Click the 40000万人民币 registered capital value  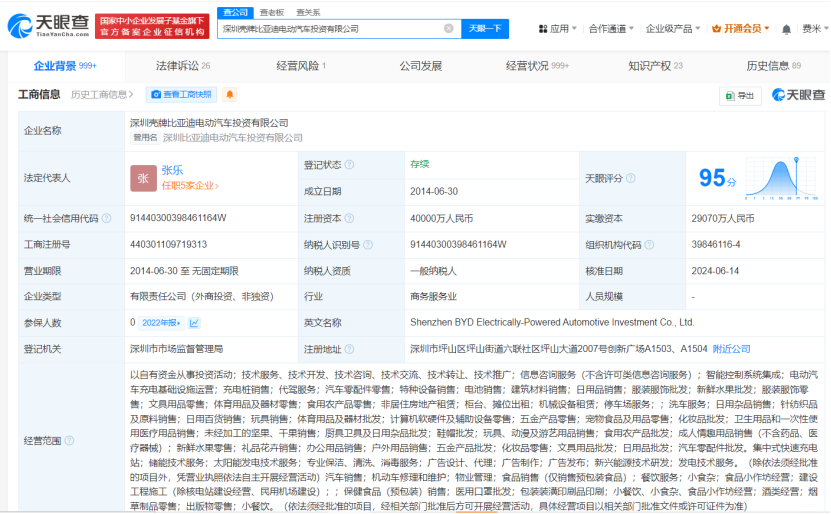click(x=441, y=218)
